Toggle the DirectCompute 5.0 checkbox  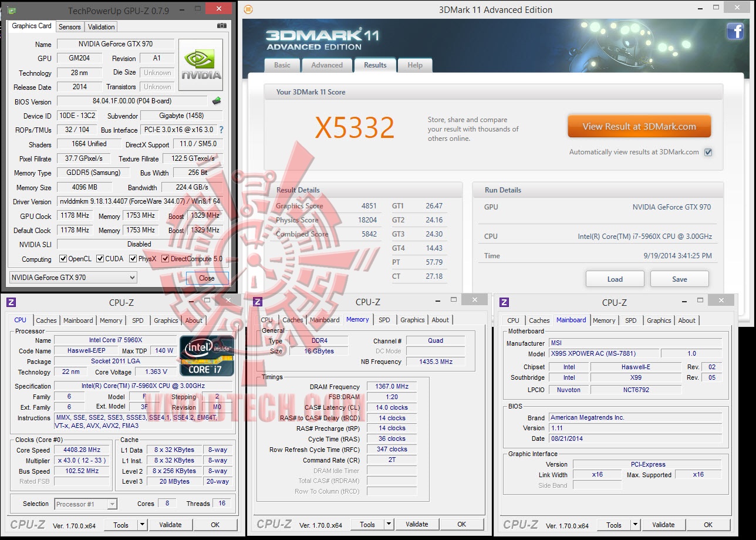(166, 259)
